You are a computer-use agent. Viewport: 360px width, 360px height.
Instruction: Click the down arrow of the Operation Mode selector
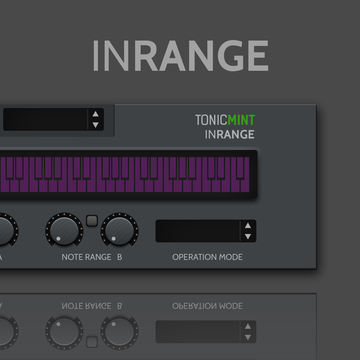pos(248,236)
